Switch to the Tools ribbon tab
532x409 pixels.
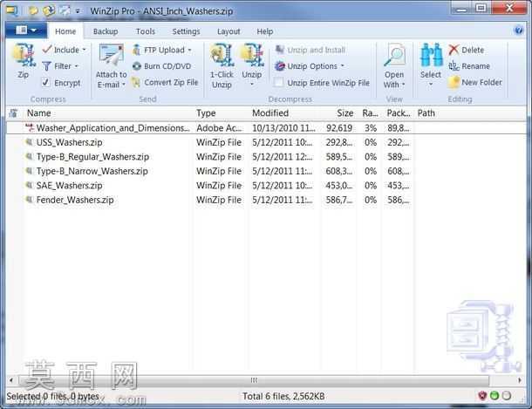146,31
